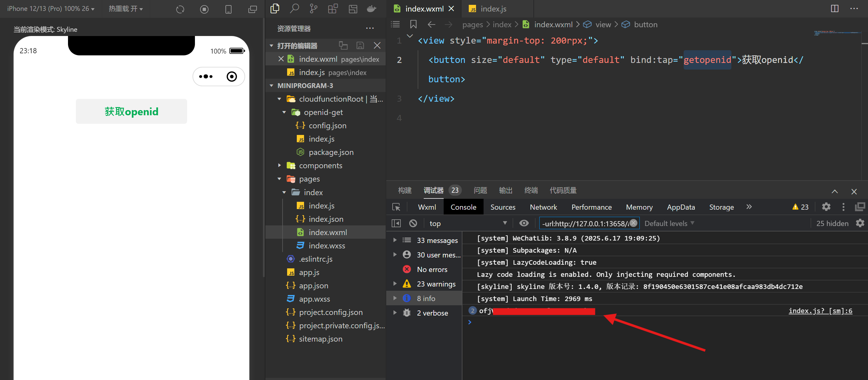This screenshot has width=868, height=380.
Task: Open the Docker/container tool icon
Action: (372, 9)
